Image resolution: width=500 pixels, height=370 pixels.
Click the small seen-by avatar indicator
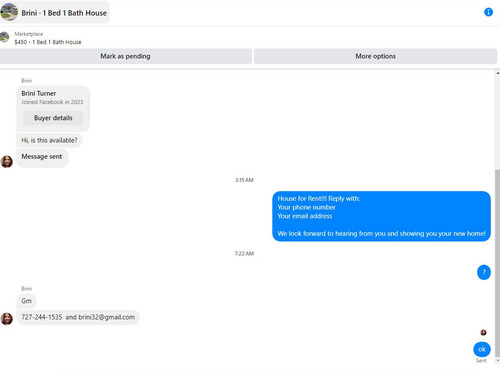pos(483,332)
